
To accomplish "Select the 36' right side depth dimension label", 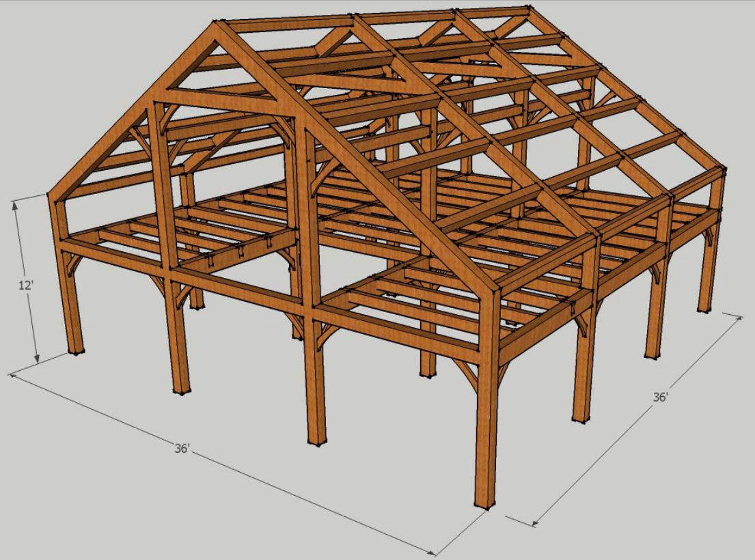I will click(x=660, y=397).
